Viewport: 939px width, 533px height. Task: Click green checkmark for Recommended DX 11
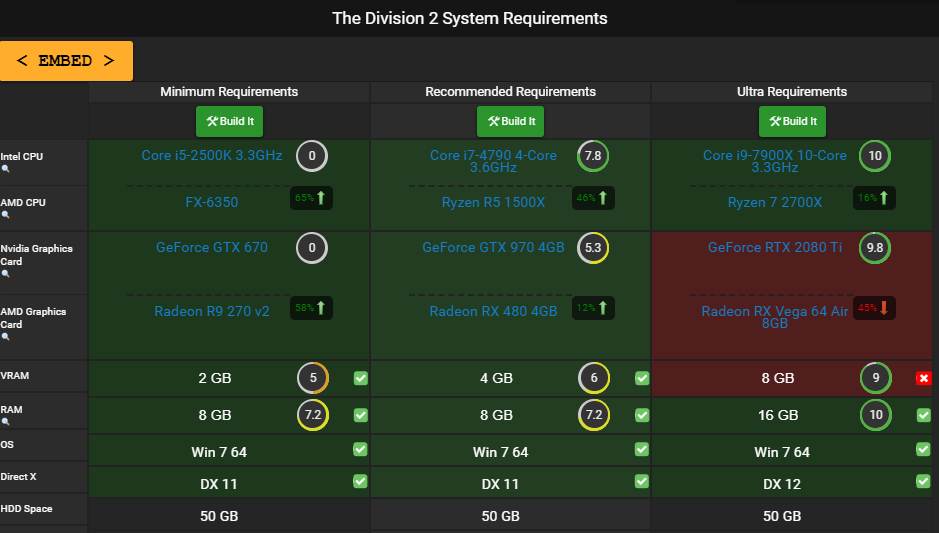pos(641,481)
